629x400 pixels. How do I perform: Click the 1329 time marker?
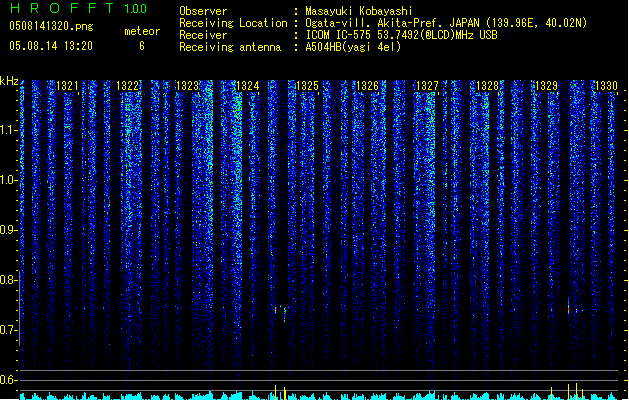[x=547, y=86]
